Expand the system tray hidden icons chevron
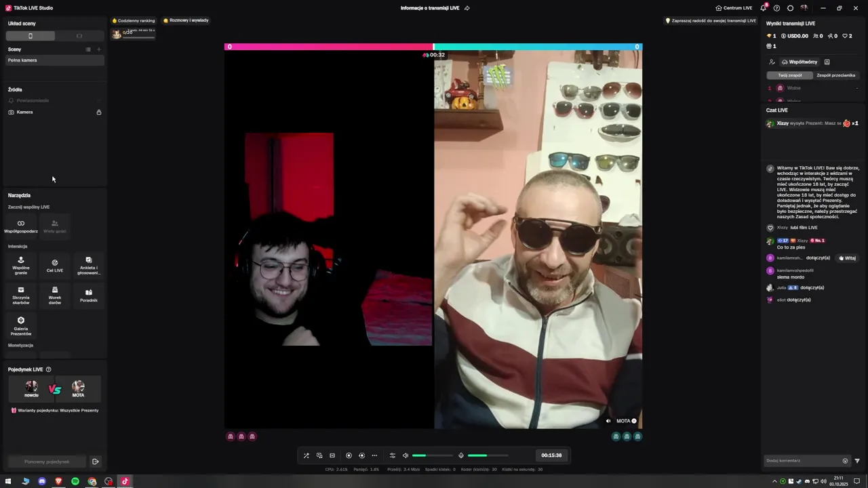The image size is (868, 488). pyautogui.click(x=774, y=481)
